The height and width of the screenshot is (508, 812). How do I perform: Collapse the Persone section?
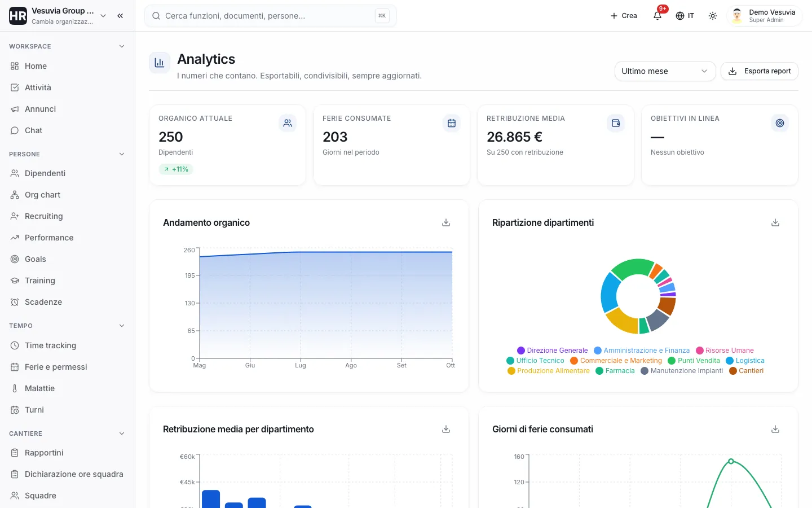click(x=122, y=154)
